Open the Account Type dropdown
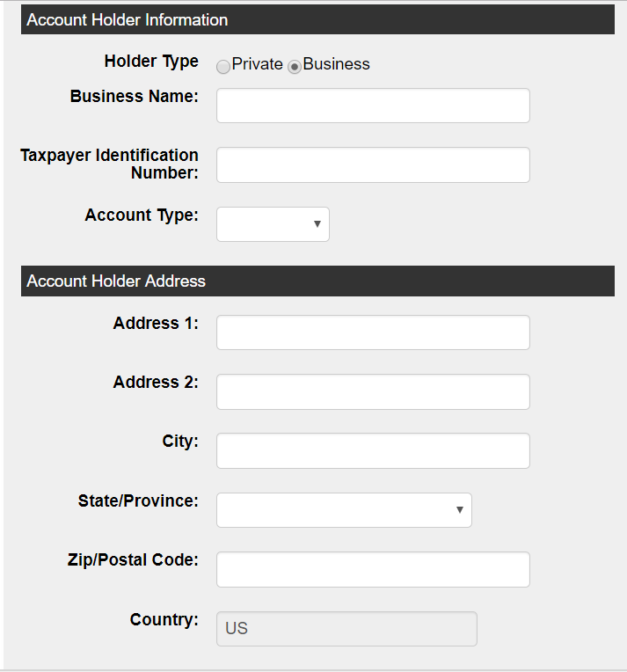 tap(273, 224)
